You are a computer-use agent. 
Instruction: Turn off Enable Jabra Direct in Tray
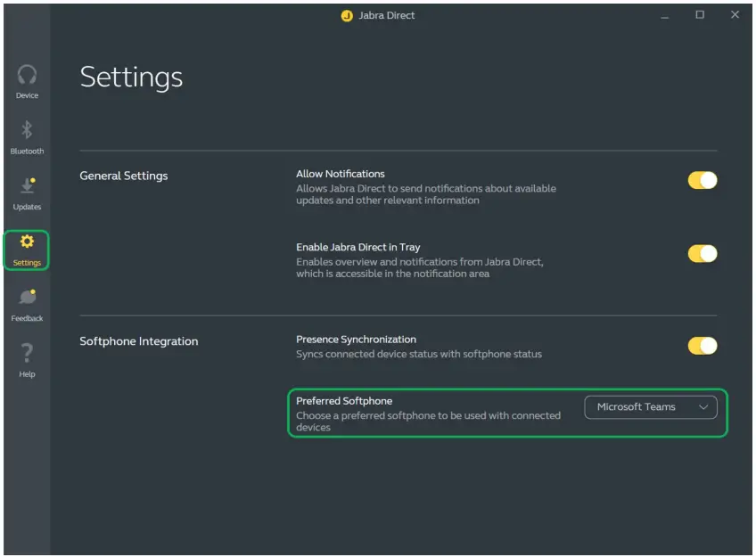(702, 253)
